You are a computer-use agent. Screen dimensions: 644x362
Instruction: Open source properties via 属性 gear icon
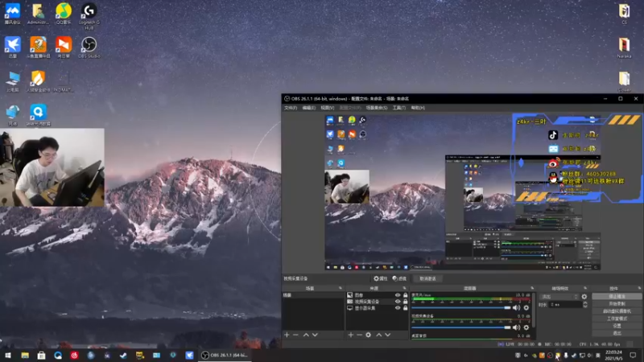coord(380,278)
